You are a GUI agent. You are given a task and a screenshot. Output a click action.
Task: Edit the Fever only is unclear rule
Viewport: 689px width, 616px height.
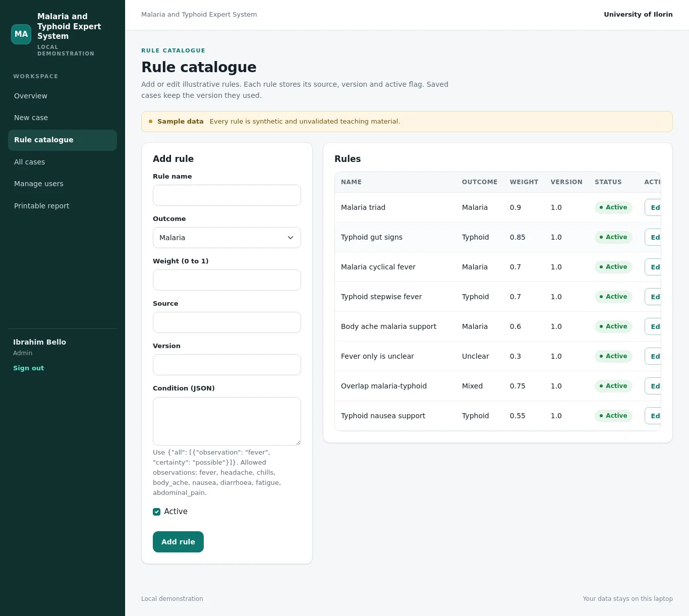(653, 356)
